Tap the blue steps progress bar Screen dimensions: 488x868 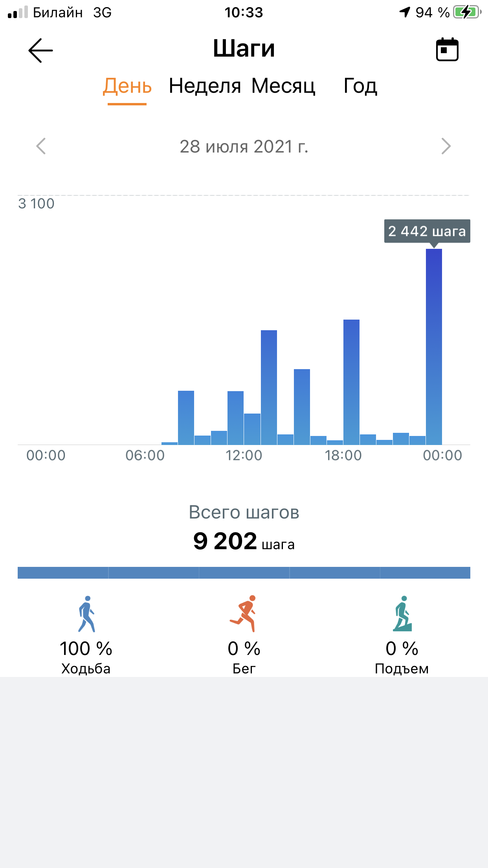(244, 572)
